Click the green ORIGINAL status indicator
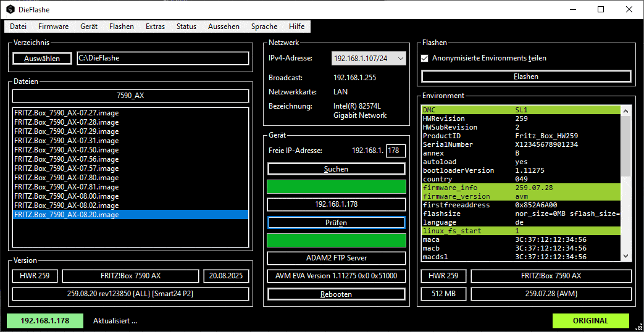 pos(590,321)
